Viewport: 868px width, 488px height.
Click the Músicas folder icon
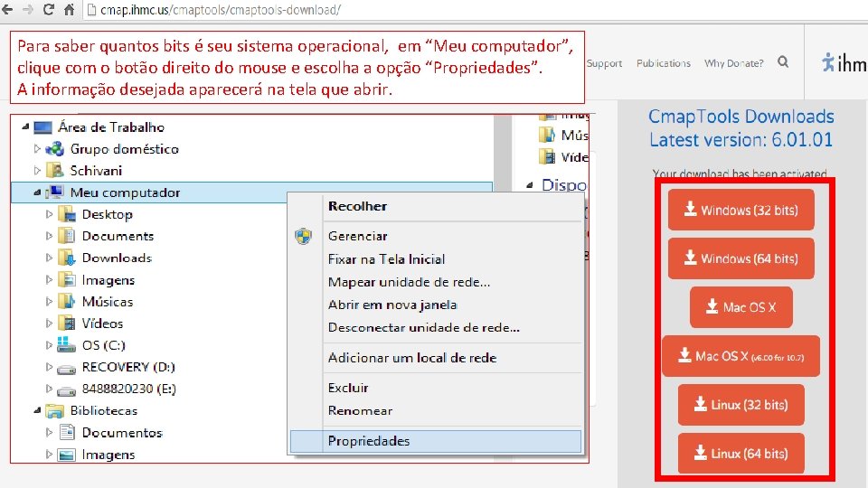point(66,302)
